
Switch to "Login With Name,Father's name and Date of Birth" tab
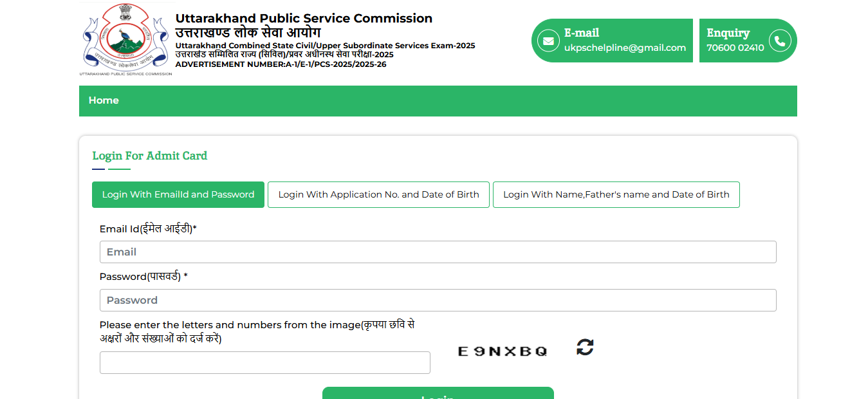coord(616,194)
